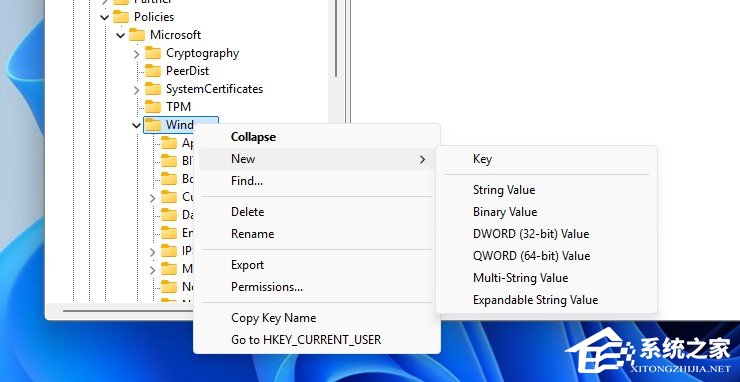This screenshot has width=740, height=382.
Task: Collapse the Policies tree node
Action: coord(105,17)
